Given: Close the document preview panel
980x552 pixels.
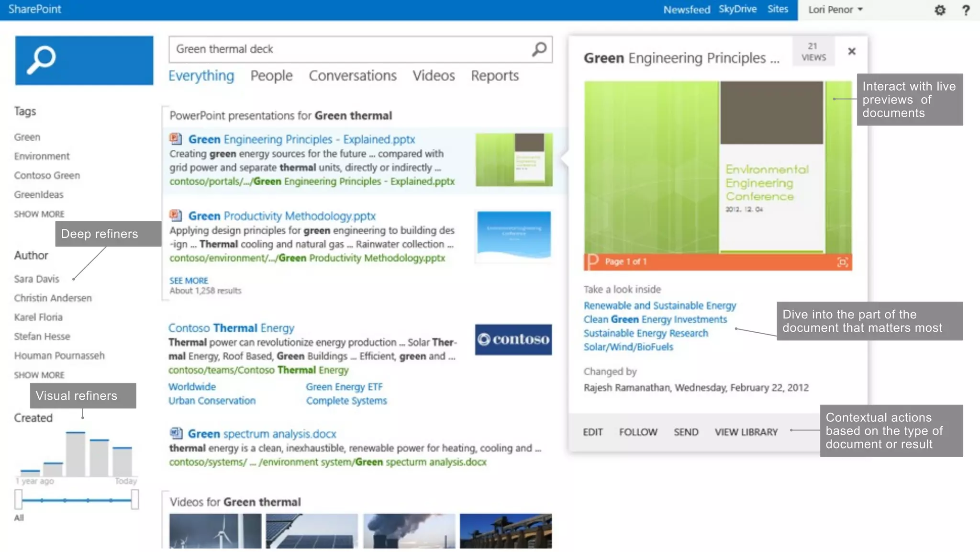Looking at the screenshot, I should (852, 51).
